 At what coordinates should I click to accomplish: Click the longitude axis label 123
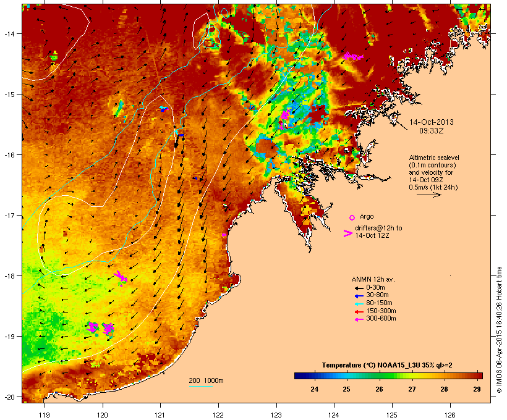[x=276, y=415]
